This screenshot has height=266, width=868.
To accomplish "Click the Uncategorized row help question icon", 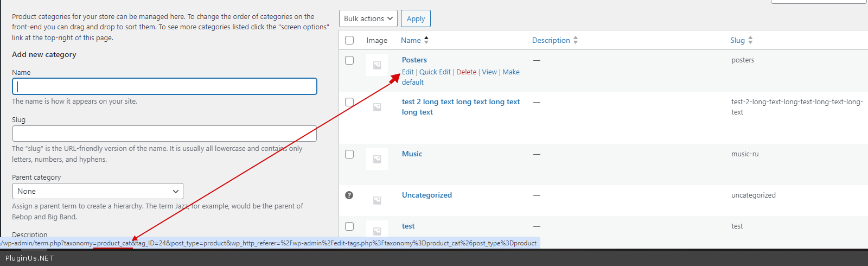I will pos(349,195).
